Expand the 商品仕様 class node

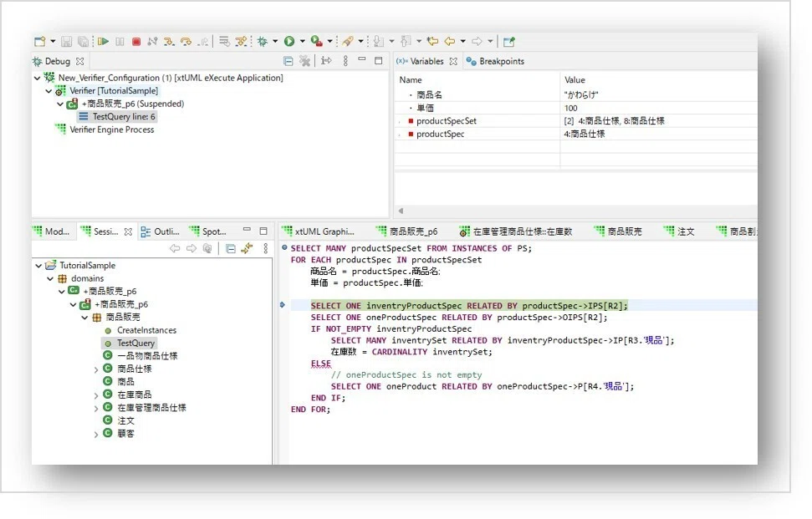click(96, 369)
